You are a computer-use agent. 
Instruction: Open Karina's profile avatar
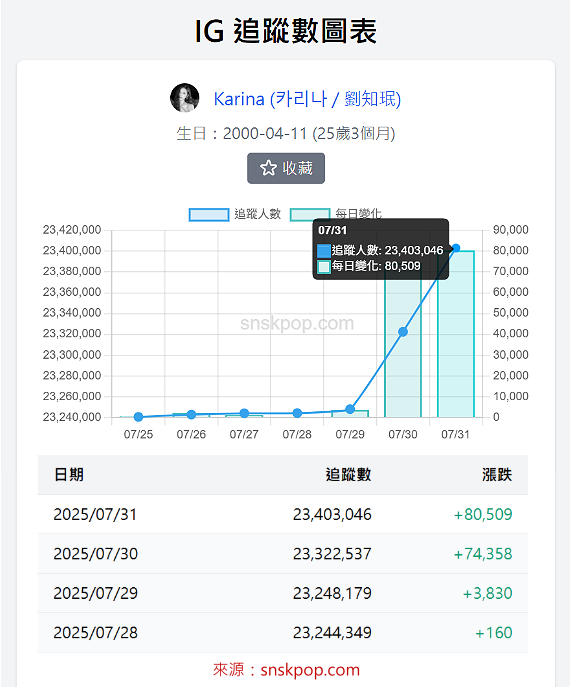(x=184, y=97)
